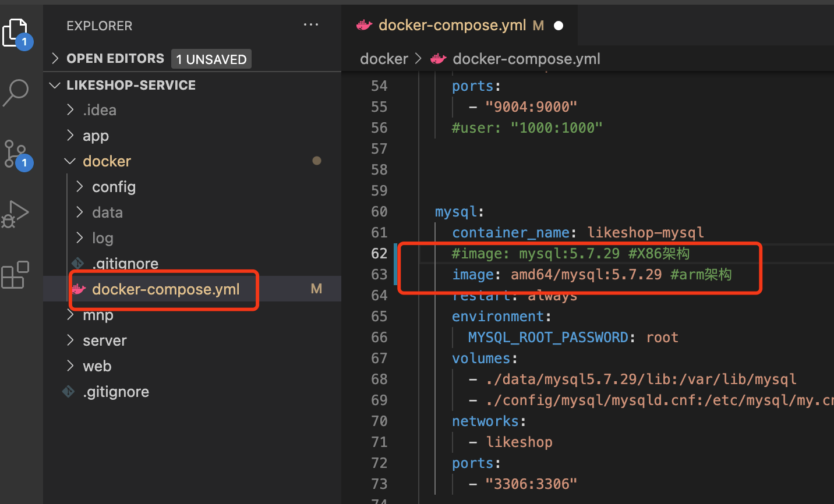Click #user: "1000:1000" comment line
Image resolution: width=834 pixels, height=504 pixels.
click(527, 128)
